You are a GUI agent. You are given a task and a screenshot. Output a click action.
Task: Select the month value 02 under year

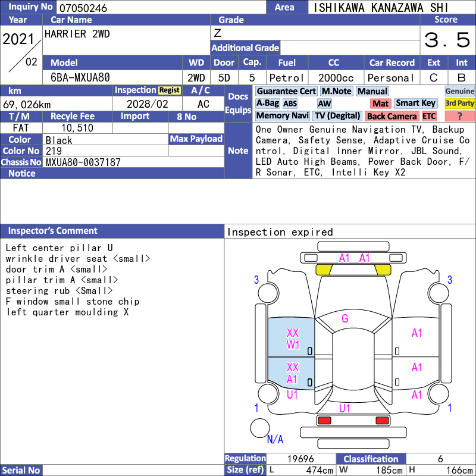click(32, 62)
